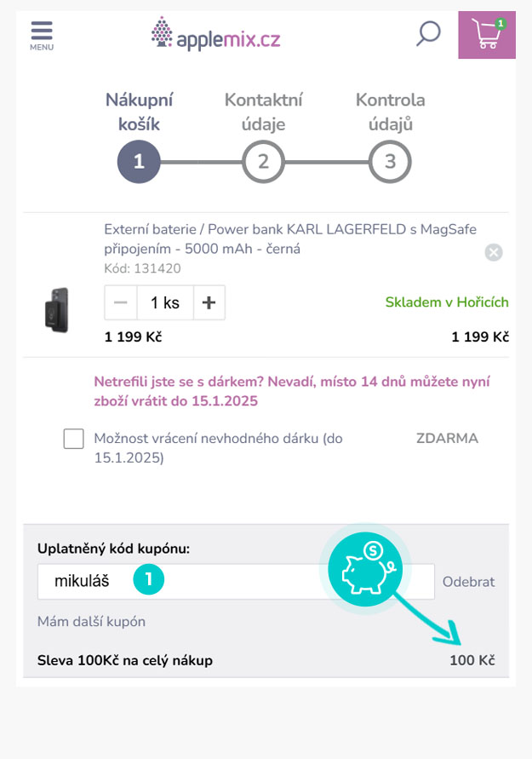Open the Karl Lagerfeld power bank thumbnail
Image resolution: width=532 pixels, height=759 pixels.
(x=57, y=310)
